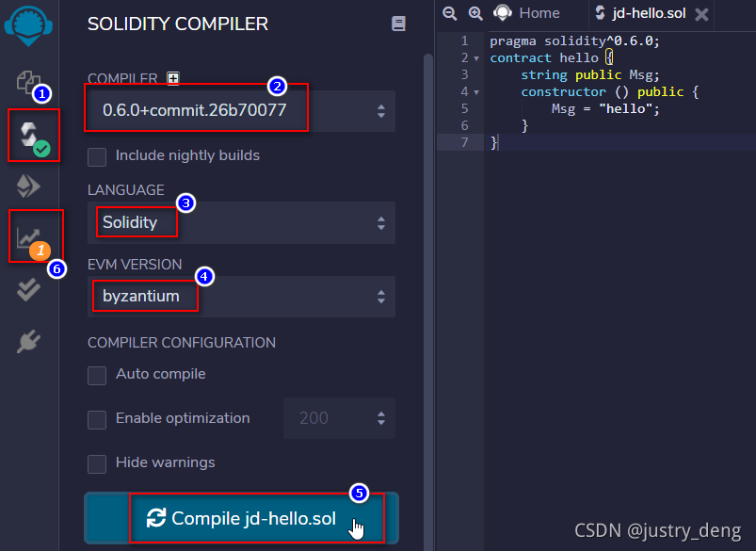This screenshot has width=756, height=551.
Task: Click the Enable optimization label text
Action: (184, 418)
